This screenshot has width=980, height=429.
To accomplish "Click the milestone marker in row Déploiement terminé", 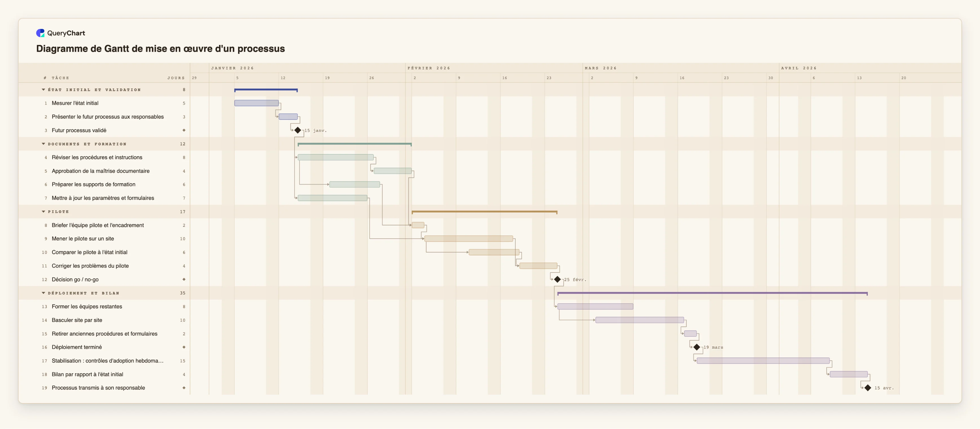I will [x=184, y=347].
